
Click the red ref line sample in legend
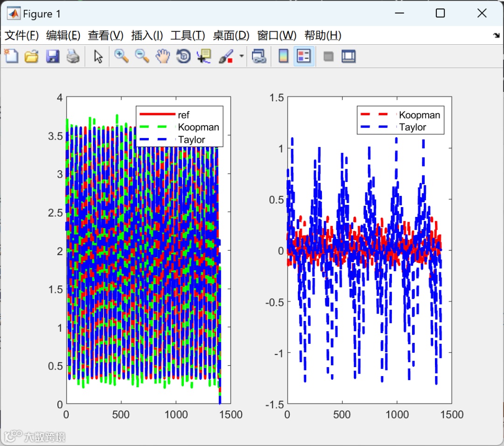coord(157,114)
